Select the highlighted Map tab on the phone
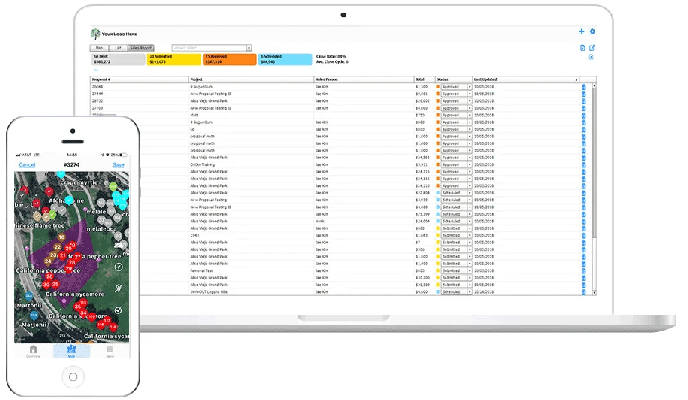 pos(72,351)
